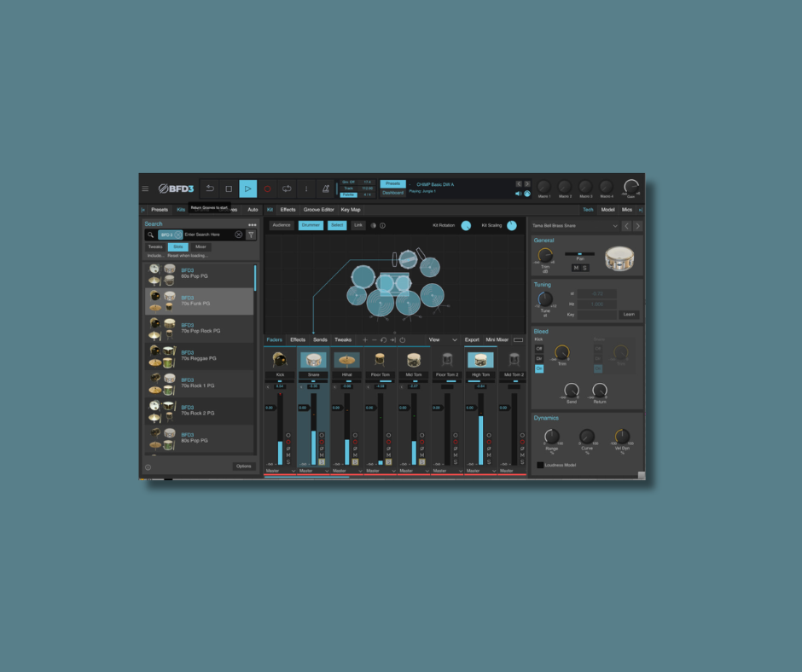
Task: Switch to the Presets browser tab
Action: click(x=160, y=210)
